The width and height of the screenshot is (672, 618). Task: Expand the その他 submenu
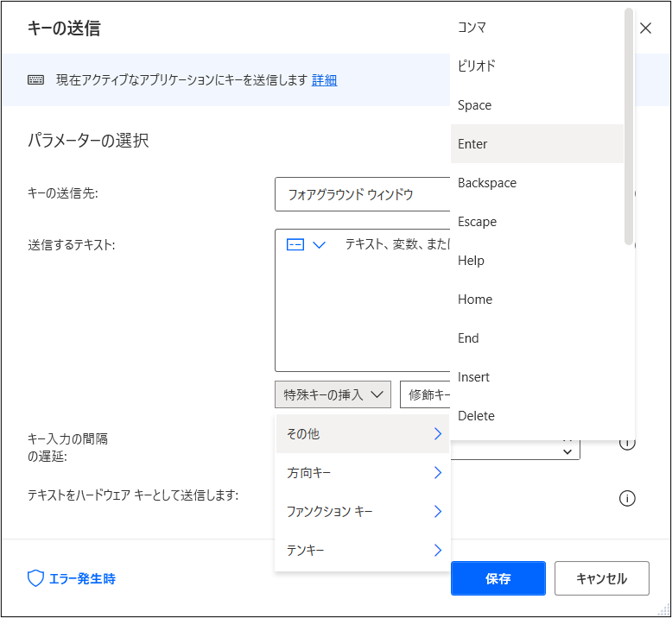click(363, 434)
